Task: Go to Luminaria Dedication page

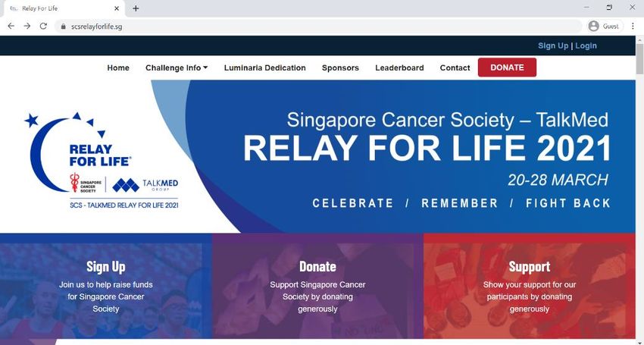Action: 265,67
